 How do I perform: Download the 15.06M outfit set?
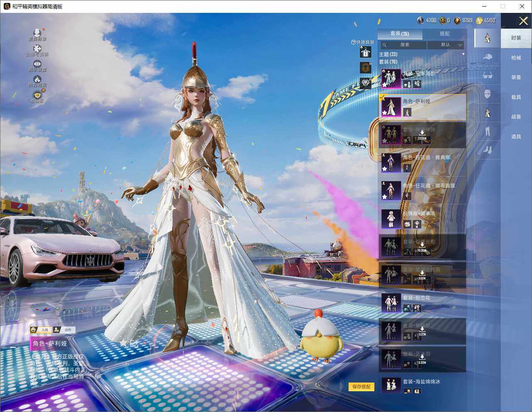tap(422, 246)
